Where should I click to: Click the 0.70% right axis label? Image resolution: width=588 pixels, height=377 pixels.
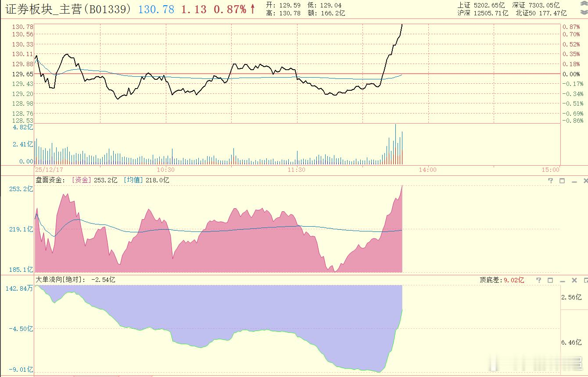(x=571, y=34)
